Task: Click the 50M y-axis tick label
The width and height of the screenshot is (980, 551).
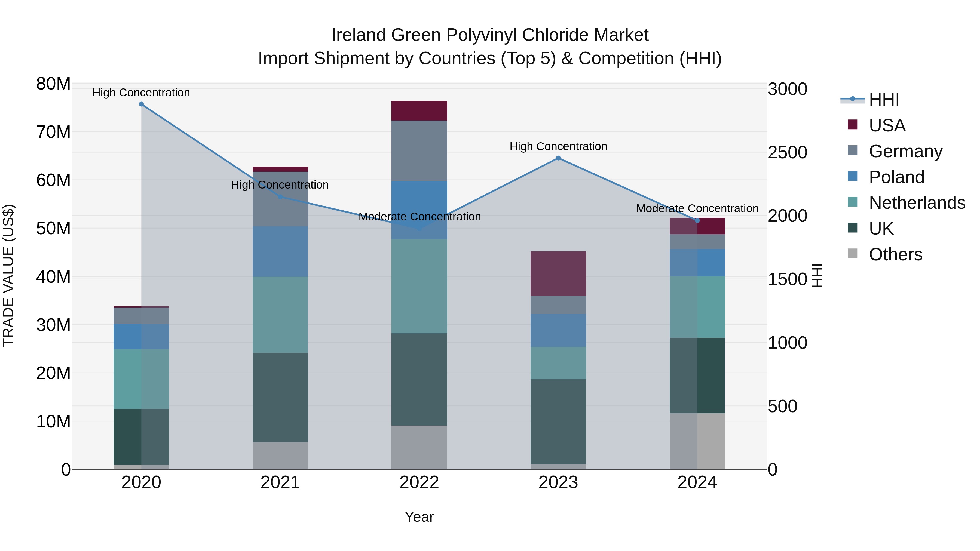Action: tap(53, 229)
